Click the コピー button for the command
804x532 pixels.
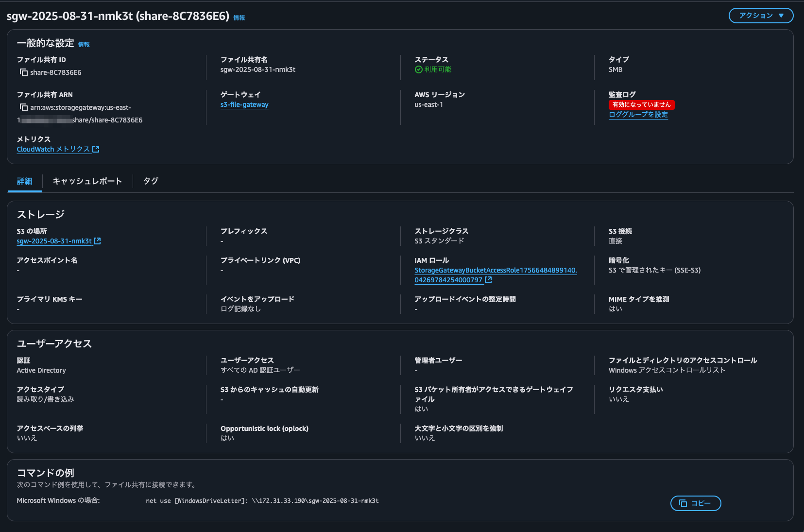(696, 503)
